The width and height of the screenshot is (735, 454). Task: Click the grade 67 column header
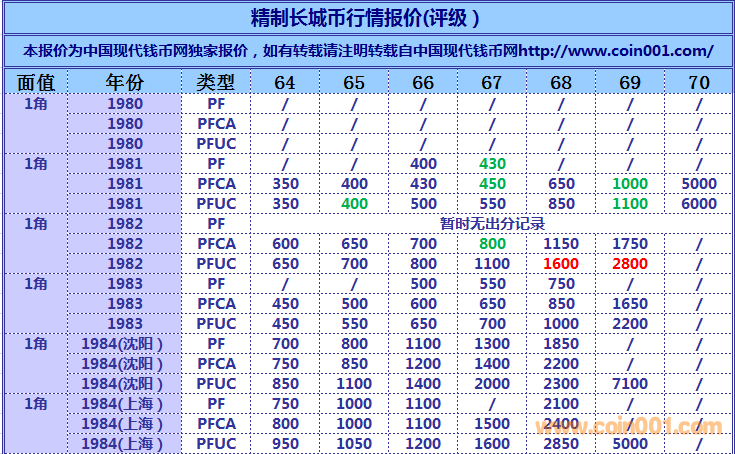(492, 82)
